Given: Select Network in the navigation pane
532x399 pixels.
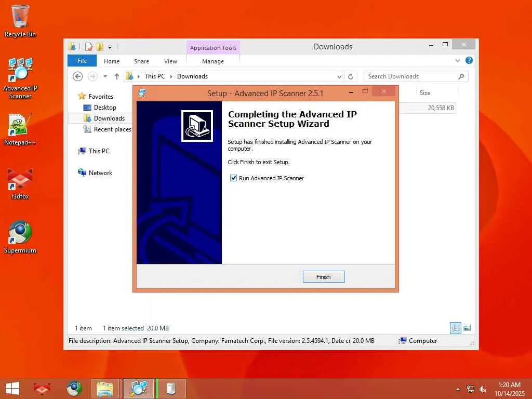Looking at the screenshot, I should (100, 172).
